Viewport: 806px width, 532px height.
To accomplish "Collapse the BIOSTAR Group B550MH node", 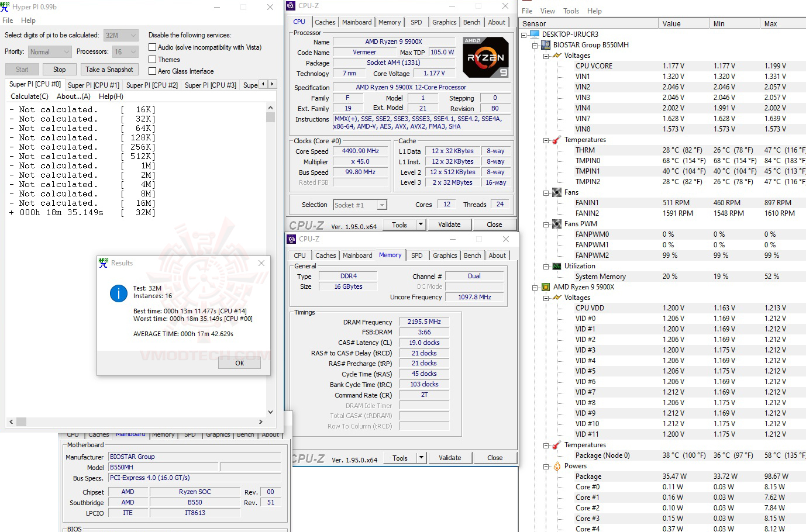I will [535, 45].
